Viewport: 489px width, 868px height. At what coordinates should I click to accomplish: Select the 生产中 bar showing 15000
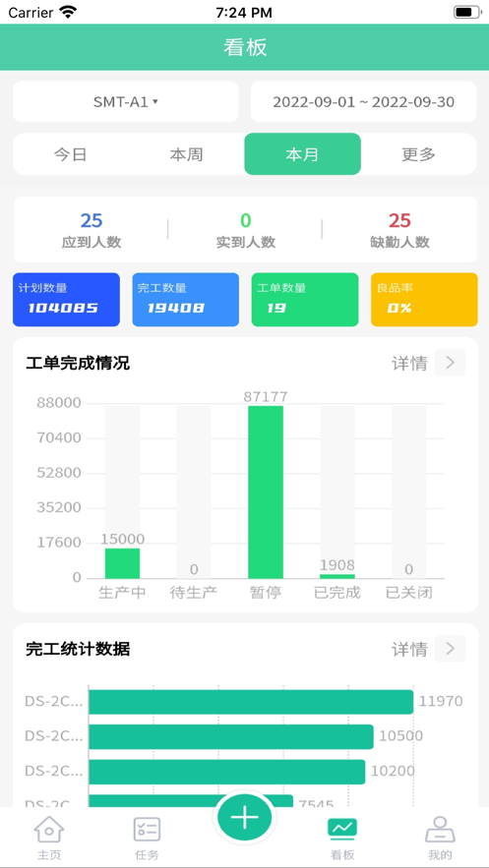[x=122, y=563]
